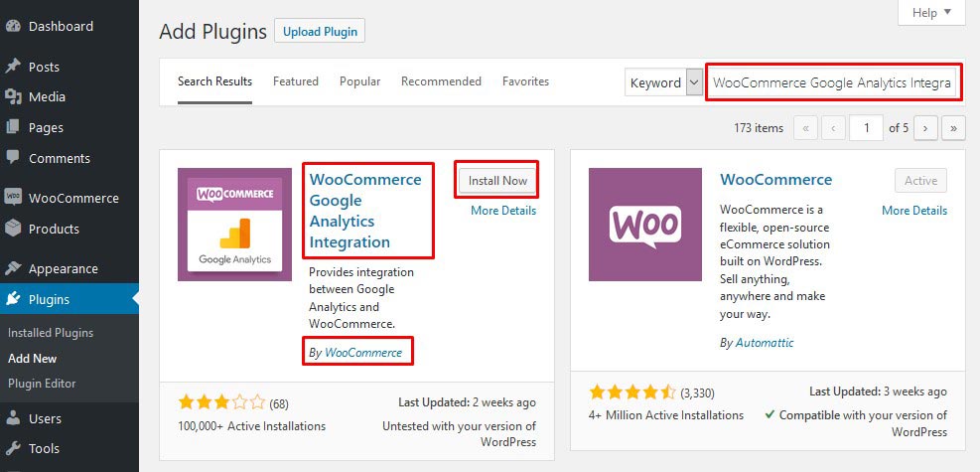This screenshot has height=472, width=980.
Task: Select Add New under Plugins
Action: click(33, 358)
